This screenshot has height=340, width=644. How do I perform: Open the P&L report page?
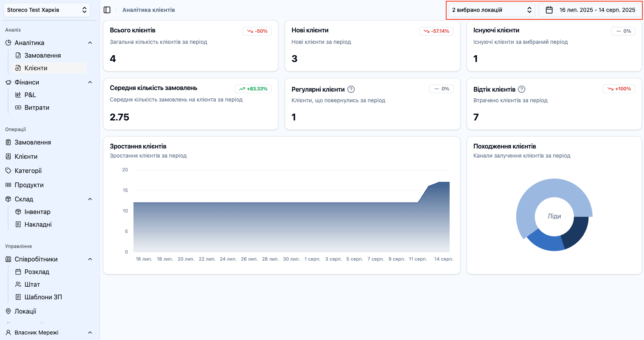coord(30,95)
